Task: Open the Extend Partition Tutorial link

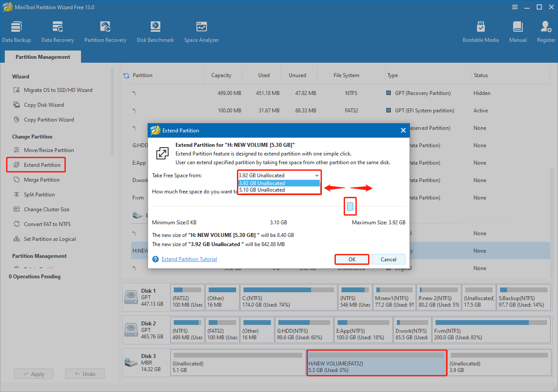Action: pyautogui.click(x=189, y=259)
